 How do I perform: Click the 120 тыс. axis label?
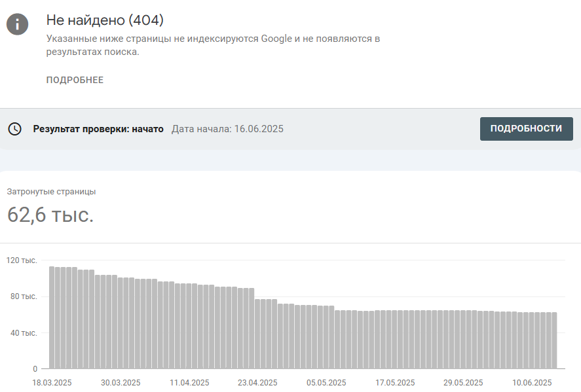[x=22, y=260]
